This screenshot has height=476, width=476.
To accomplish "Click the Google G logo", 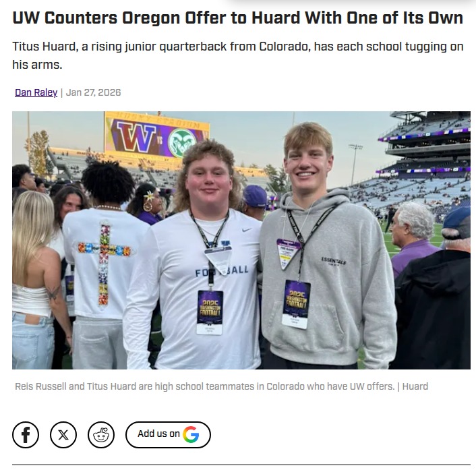I will click(x=191, y=434).
